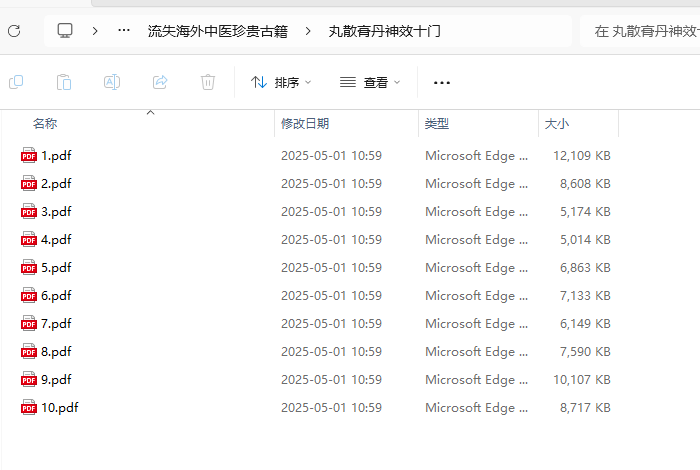
Task: Sort files by 修改日期 column header
Action: [305, 124]
